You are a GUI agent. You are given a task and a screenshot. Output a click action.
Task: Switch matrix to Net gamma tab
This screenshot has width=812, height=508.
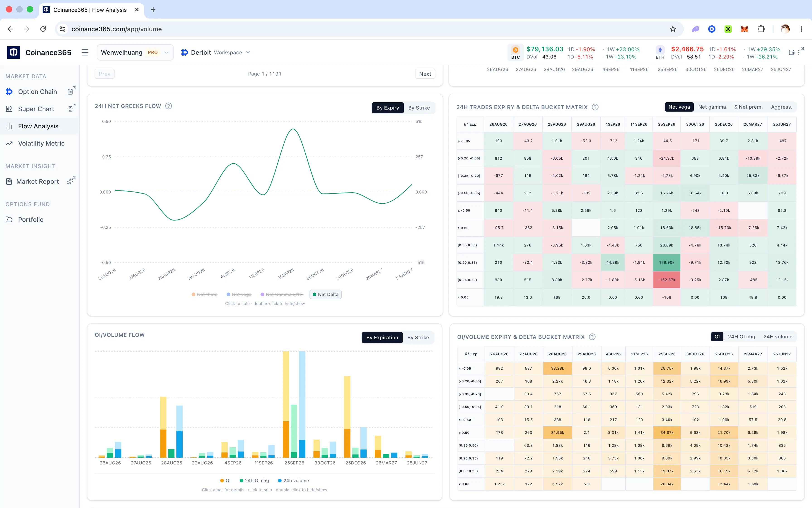712,107
